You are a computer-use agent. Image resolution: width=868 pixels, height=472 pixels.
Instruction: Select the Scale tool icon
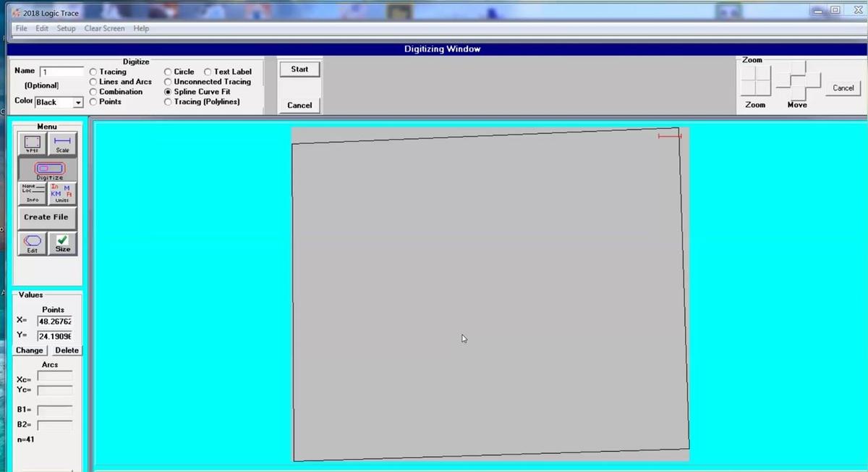tap(62, 144)
